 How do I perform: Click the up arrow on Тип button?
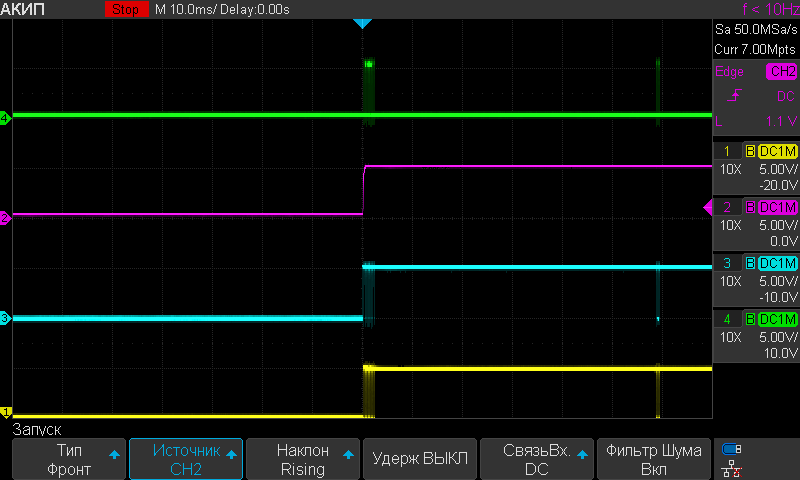click(x=114, y=454)
